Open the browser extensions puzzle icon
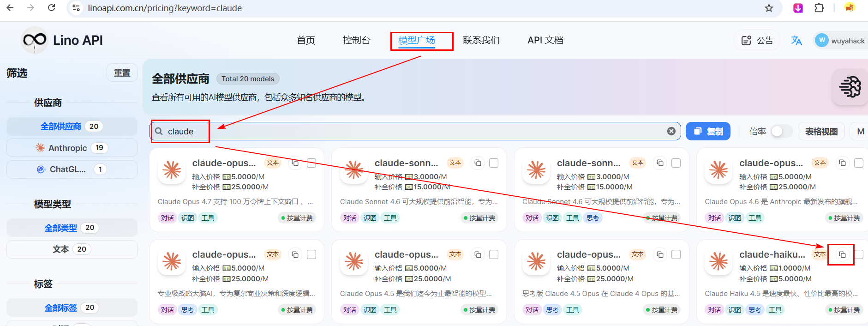Viewport: 868px width, 326px height. click(819, 8)
